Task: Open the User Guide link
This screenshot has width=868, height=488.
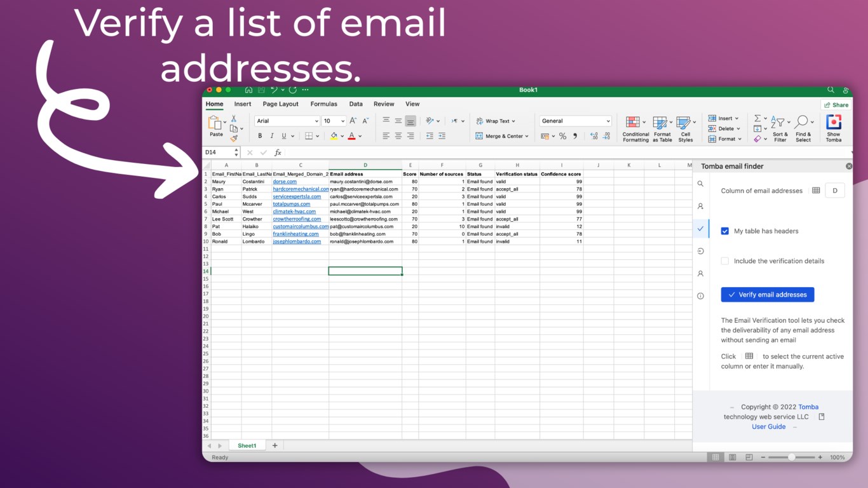Action: pyautogui.click(x=769, y=427)
